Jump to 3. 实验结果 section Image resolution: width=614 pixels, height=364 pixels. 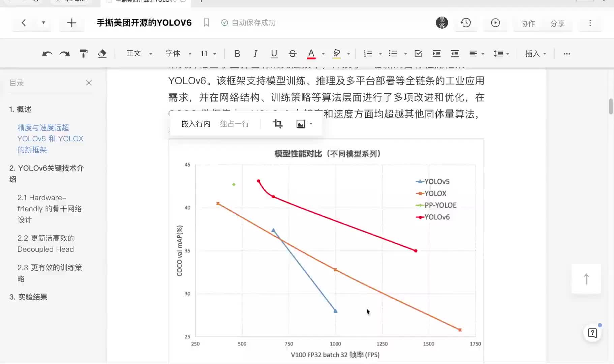28,297
